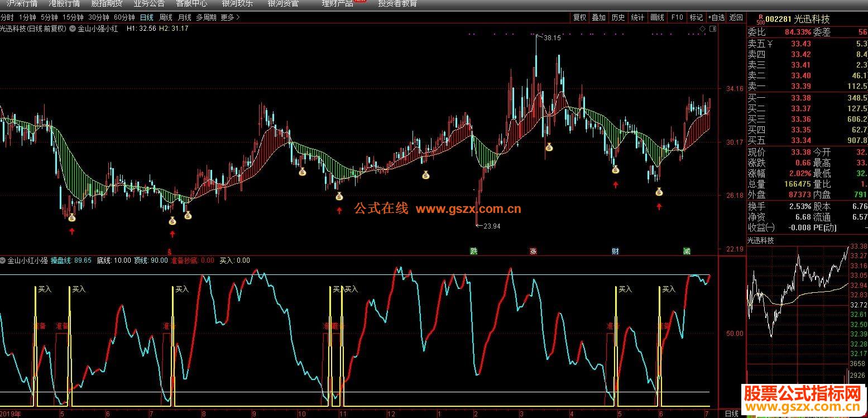Click the 财 info marker below the chart
Viewport: 868px width, 418px height.
615,251
